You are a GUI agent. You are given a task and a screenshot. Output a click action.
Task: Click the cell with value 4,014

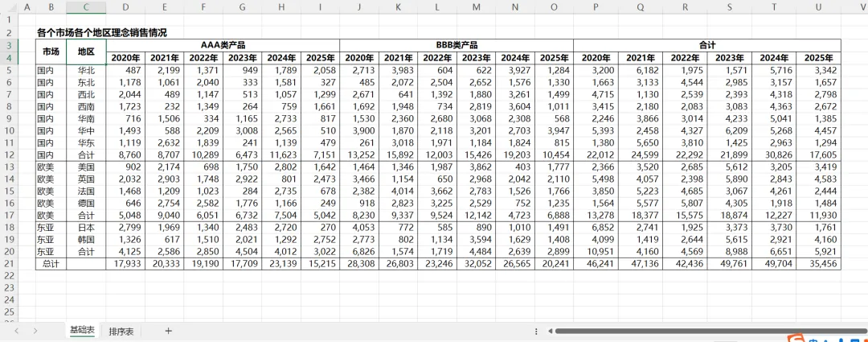(399, 191)
